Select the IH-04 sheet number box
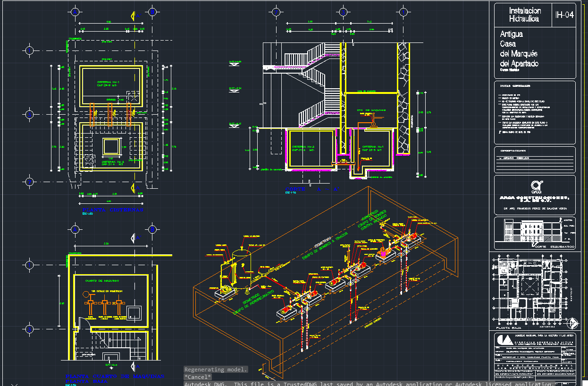Screen dimensions: 588x386 click(x=564, y=15)
